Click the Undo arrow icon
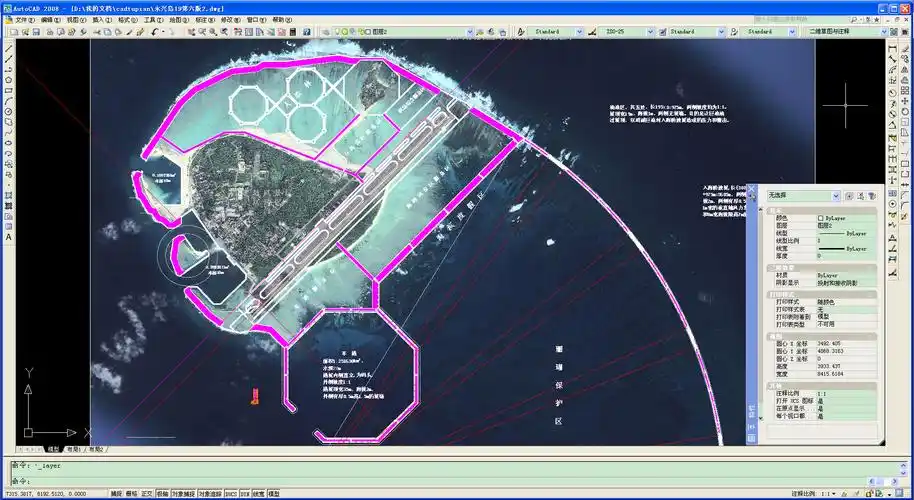The image size is (914, 500). click(x=155, y=32)
